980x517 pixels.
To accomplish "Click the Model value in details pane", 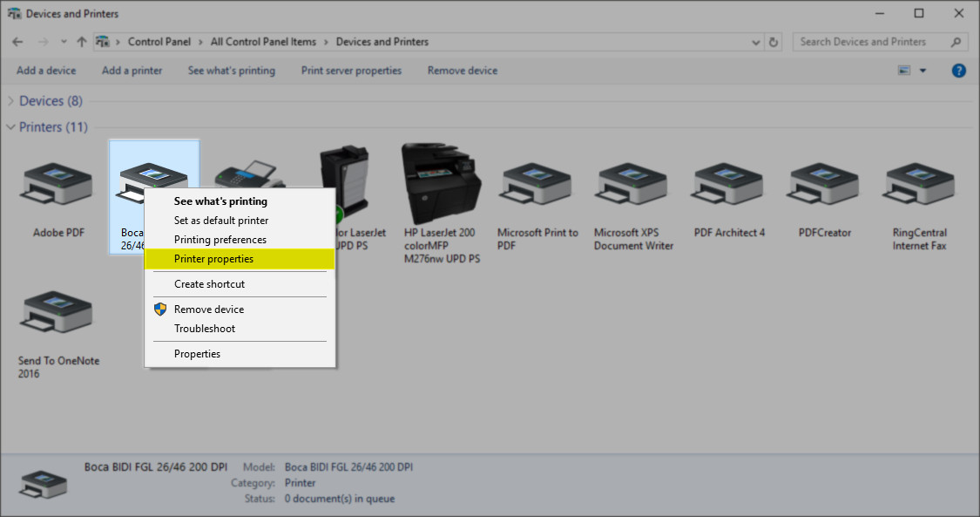I will coord(348,467).
